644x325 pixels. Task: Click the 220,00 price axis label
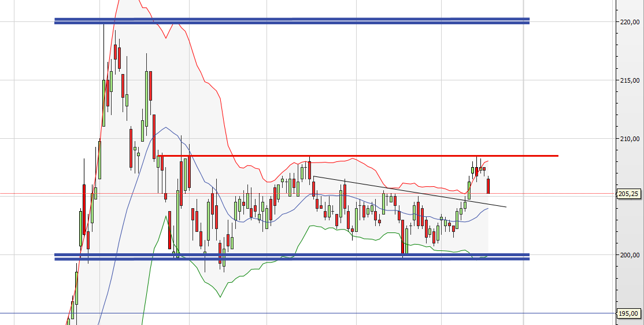(629, 22)
